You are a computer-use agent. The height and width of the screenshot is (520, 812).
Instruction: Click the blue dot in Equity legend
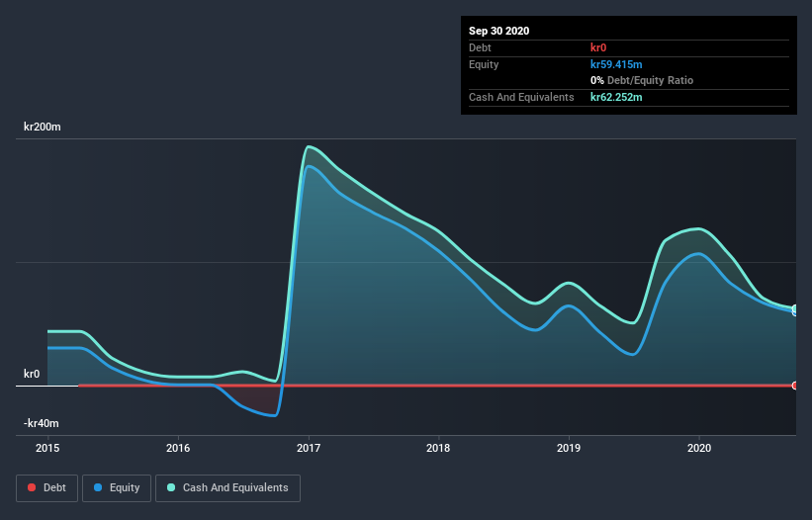pos(98,487)
